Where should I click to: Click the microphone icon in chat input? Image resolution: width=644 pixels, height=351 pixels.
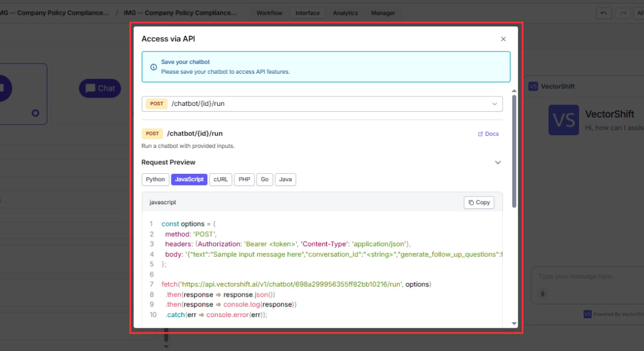pyautogui.click(x=543, y=294)
